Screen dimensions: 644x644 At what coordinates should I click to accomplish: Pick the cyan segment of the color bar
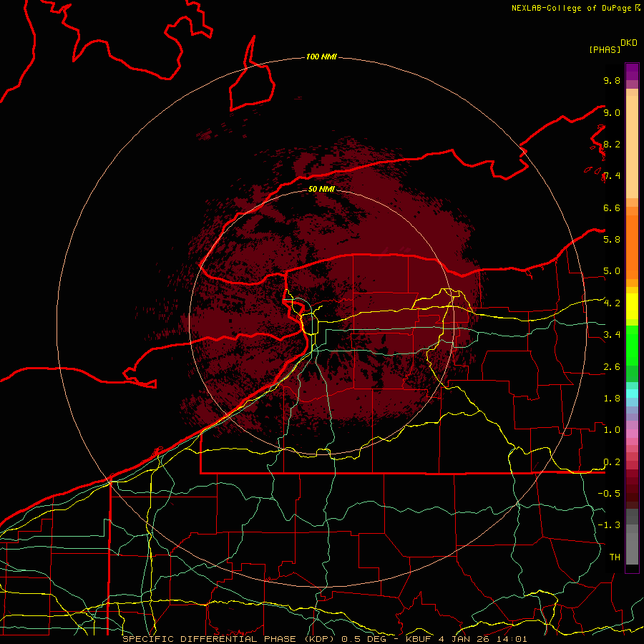[632, 394]
